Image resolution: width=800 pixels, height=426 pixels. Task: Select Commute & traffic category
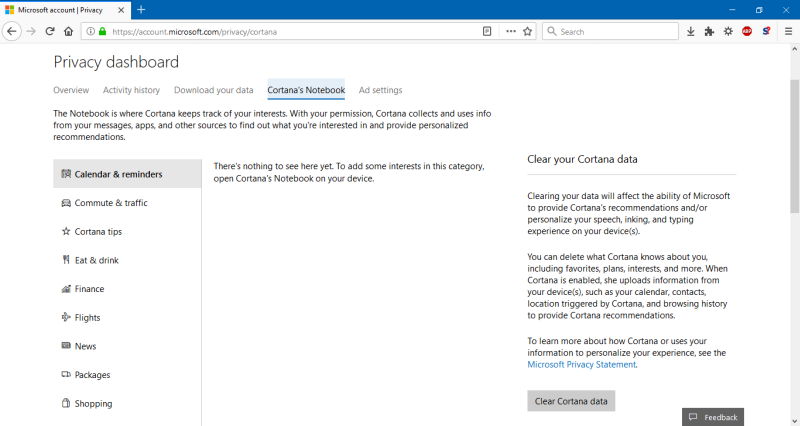(x=110, y=203)
